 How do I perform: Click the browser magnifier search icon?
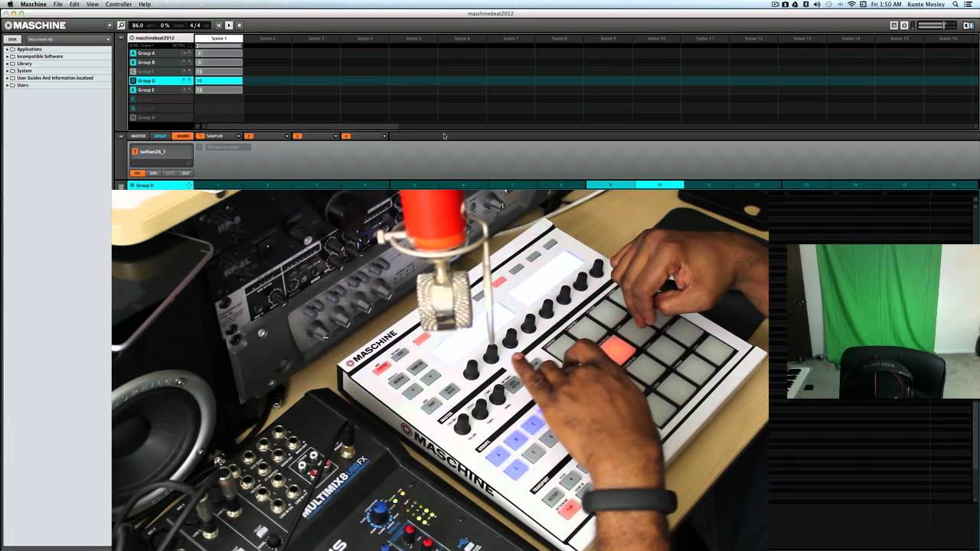121,25
